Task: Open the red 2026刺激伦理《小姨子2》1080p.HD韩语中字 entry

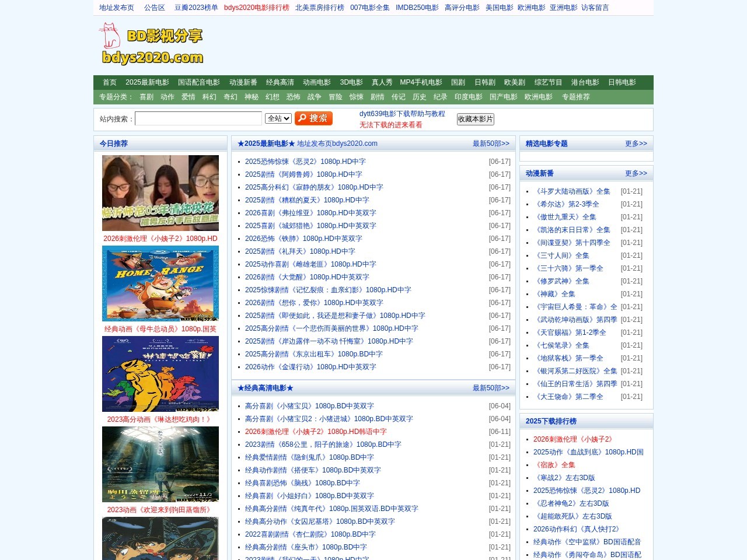Action: [x=316, y=432]
